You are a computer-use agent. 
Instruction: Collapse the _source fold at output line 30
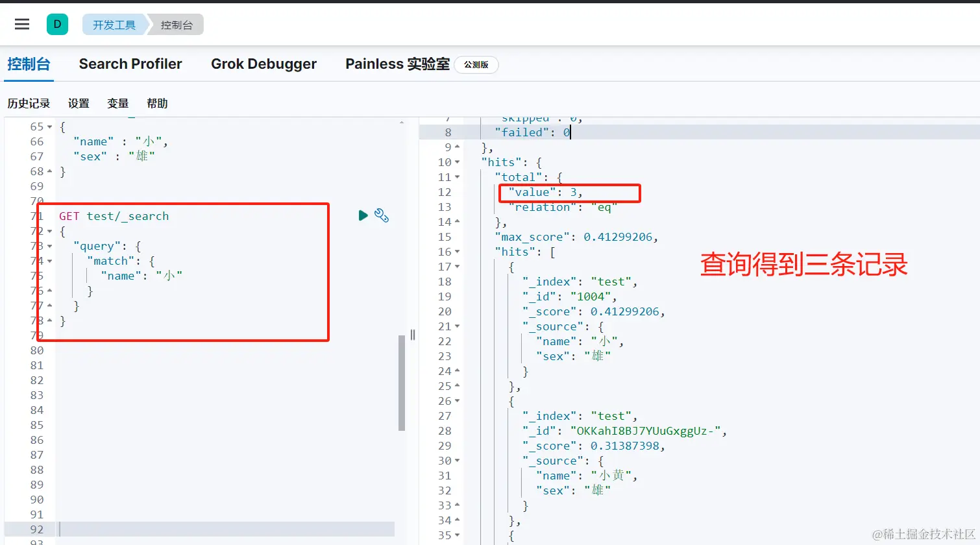(x=457, y=461)
